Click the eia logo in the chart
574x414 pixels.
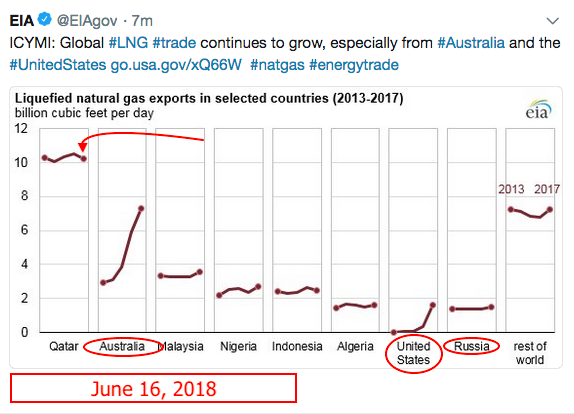click(x=538, y=110)
